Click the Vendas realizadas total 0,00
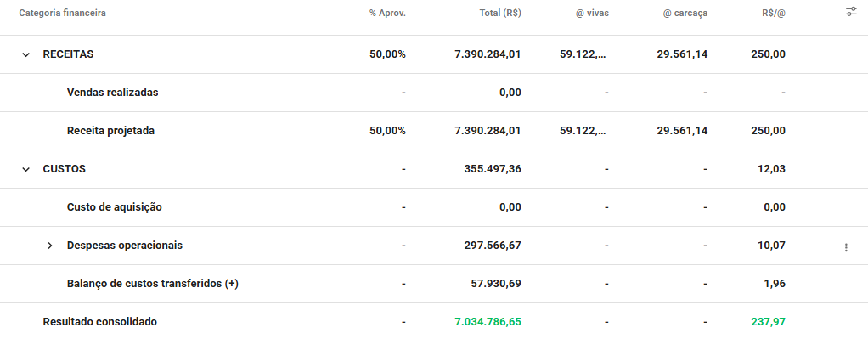The image size is (868, 339). pos(510,93)
